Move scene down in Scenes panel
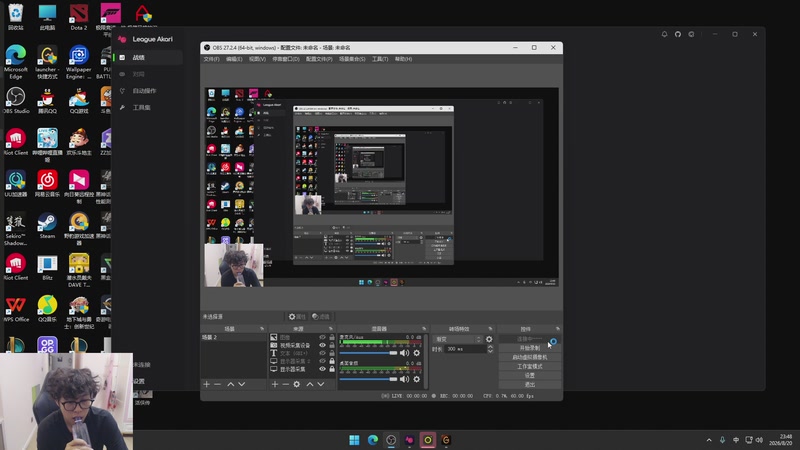The image size is (800, 450). point(242,384)
